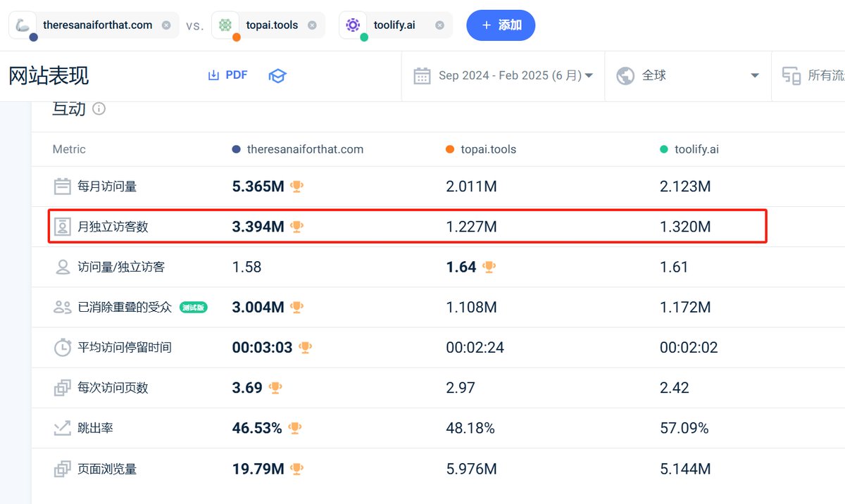Click the info icon next to 互动

point(99,109)
